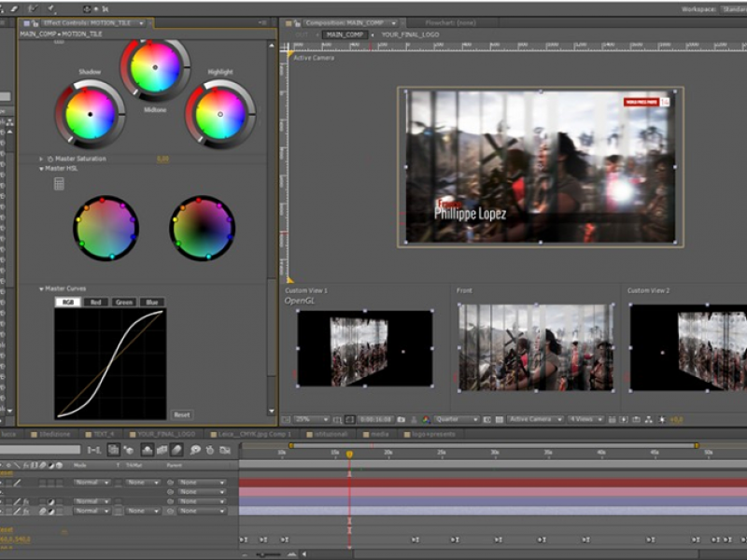Select the Flowchart: (none) tab
This screenshot has height=560, width=747.
450,22
